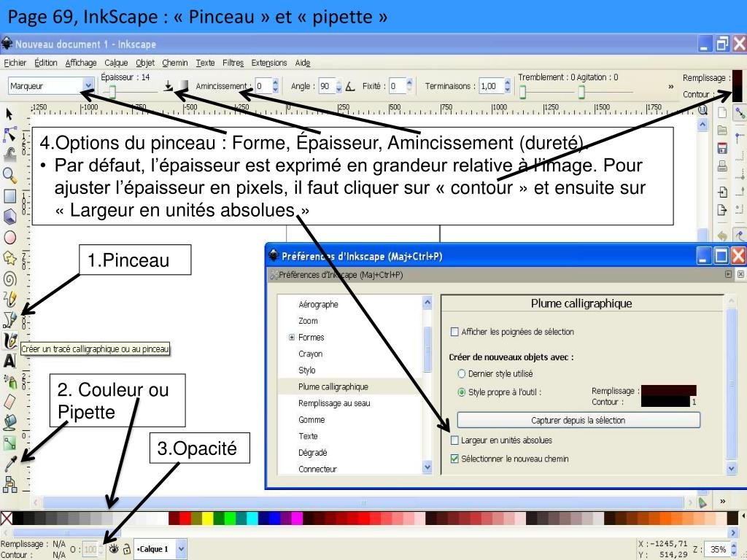
Task: Select the Gradient tool
Action: pos(9,443)
